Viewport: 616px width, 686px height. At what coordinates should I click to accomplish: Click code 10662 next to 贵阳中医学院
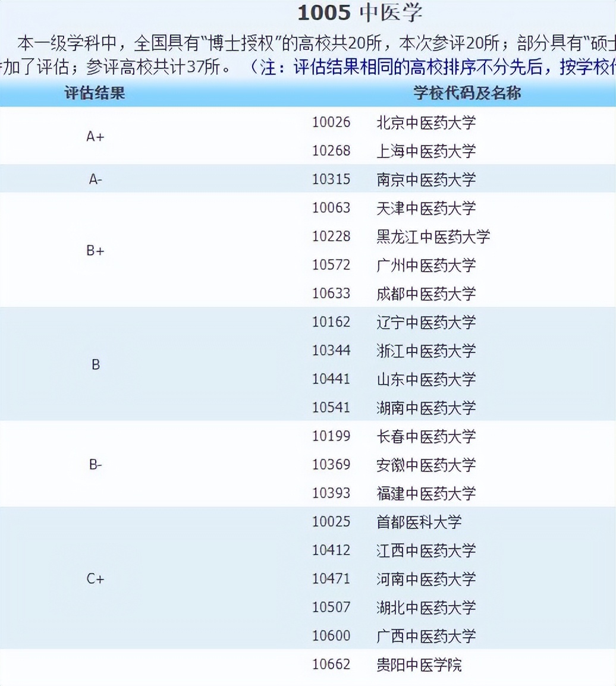pyautogui.click(x=331, y=665)
